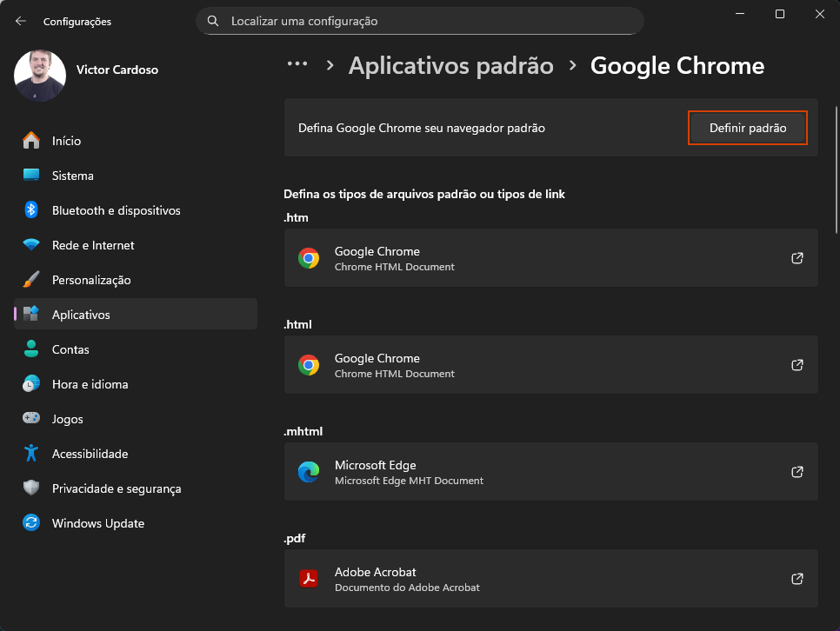The height and width of the screenshot is (631, 840).
Task: Open Privacidade e segurança settings
Action: coord(117,488)
